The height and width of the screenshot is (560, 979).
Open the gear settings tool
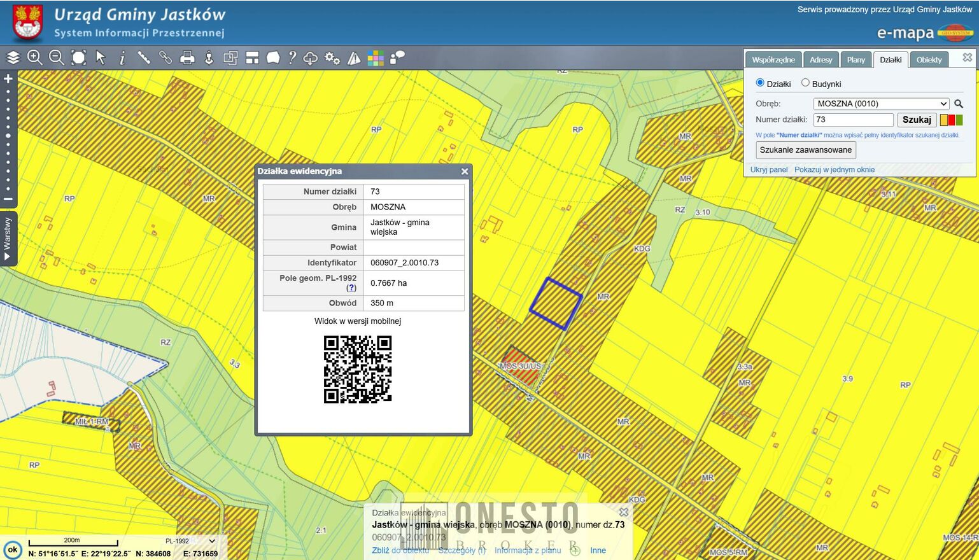pos(332,58)
